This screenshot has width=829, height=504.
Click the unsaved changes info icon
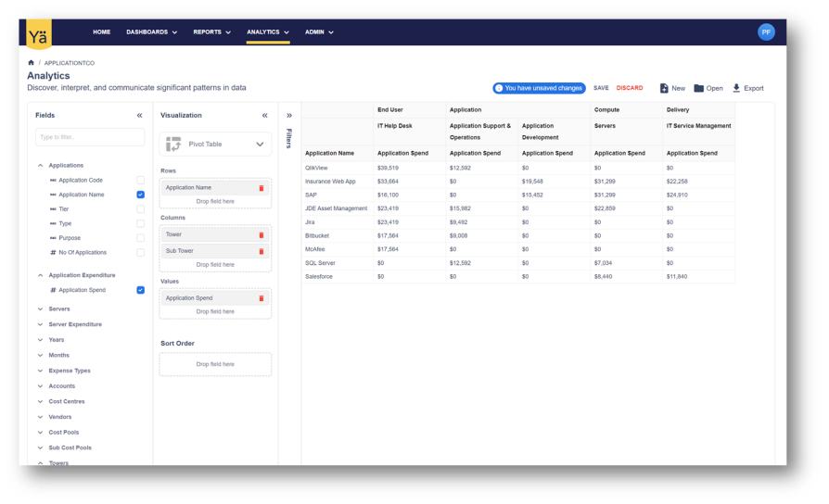499,88
